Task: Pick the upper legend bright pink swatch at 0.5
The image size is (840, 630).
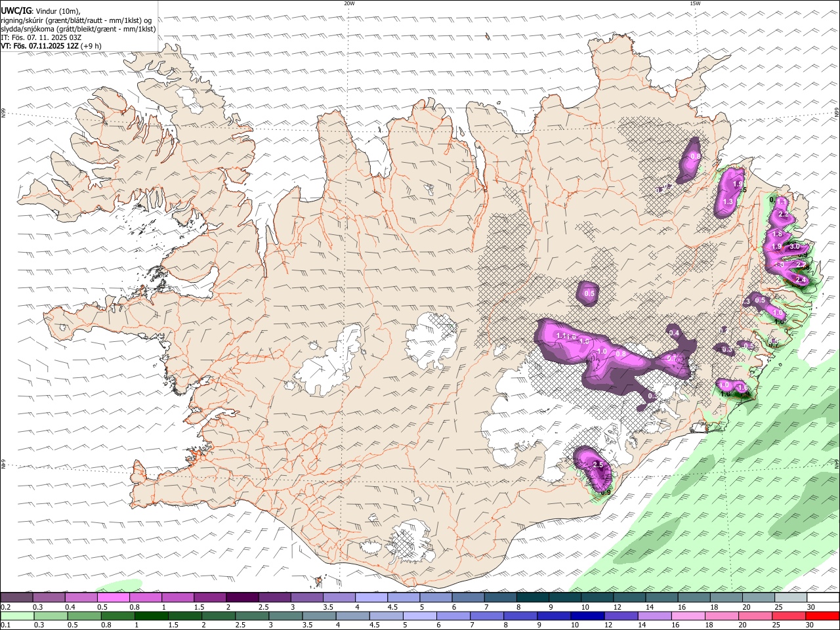Action: coord(113,597)
